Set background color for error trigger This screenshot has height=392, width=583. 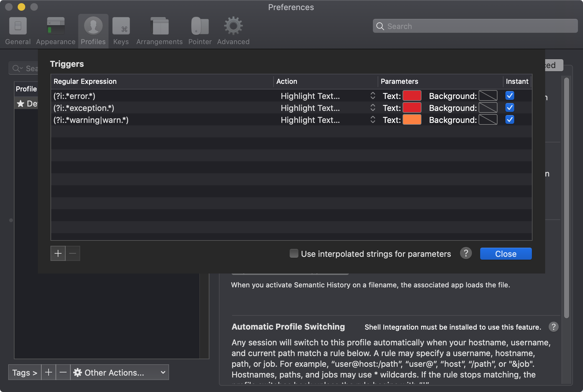(488, 95)
